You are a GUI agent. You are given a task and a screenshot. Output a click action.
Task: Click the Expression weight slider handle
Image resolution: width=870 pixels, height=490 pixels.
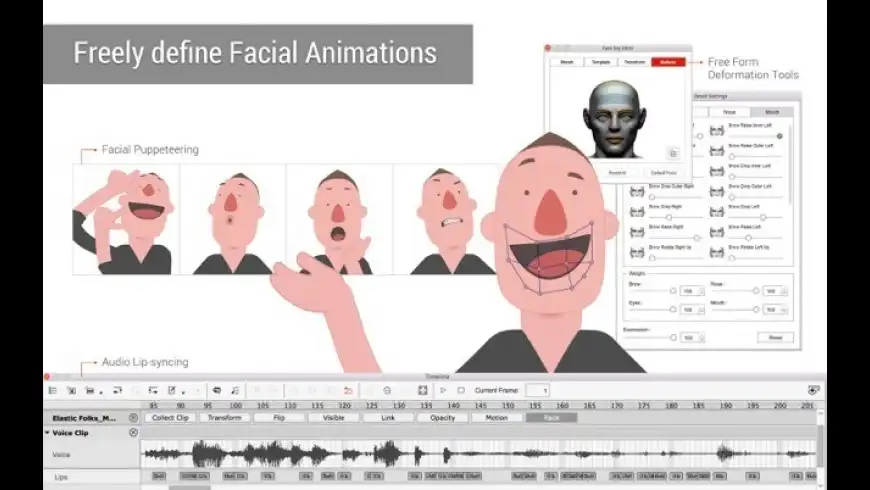point(673,337)
